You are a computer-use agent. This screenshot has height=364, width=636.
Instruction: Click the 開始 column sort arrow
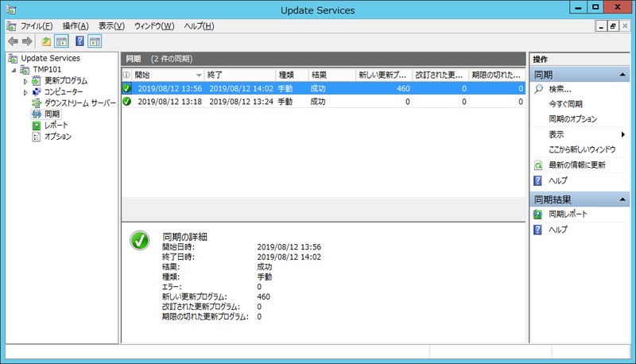[199, 75]
